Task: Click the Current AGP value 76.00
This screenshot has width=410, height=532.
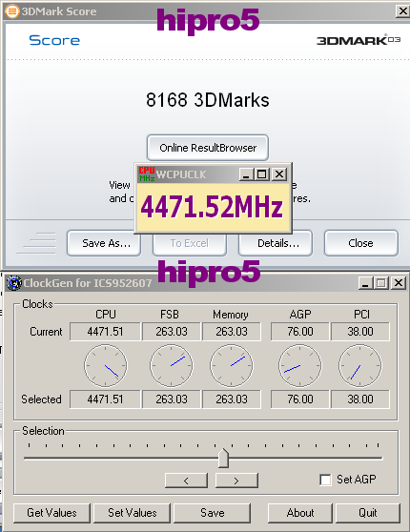Action: 300,332
